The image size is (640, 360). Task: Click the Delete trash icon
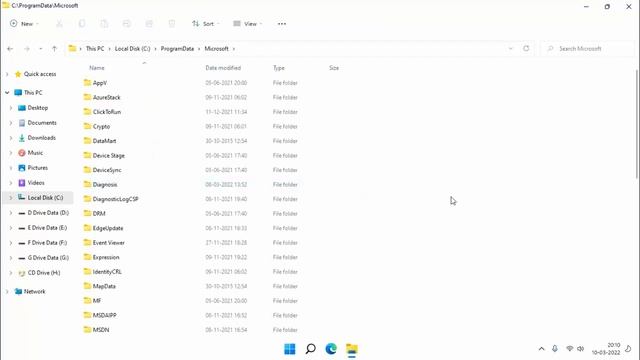tap(172, 24)
